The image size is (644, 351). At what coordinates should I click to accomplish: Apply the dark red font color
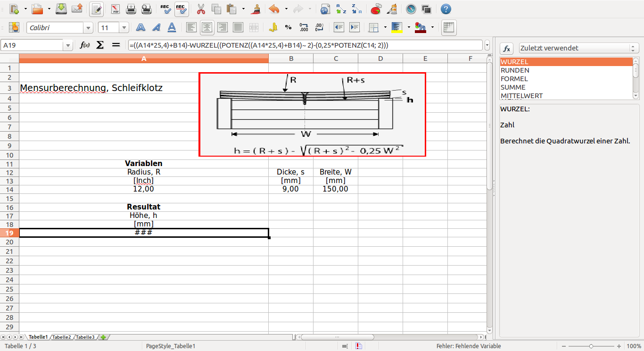pyautogui.click(x=420, y=27)
